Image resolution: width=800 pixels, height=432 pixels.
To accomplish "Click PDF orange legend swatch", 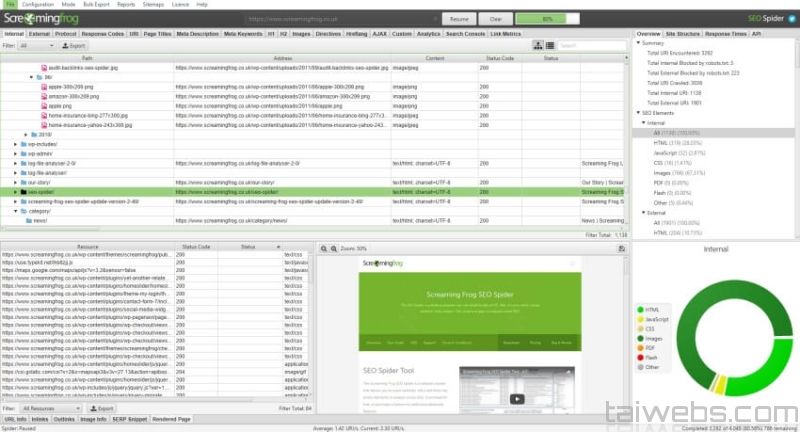I will [640, 348].
